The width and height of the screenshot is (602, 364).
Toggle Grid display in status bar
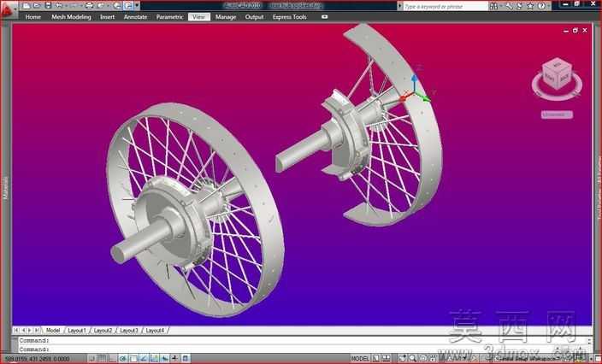(x=102, y=359)
